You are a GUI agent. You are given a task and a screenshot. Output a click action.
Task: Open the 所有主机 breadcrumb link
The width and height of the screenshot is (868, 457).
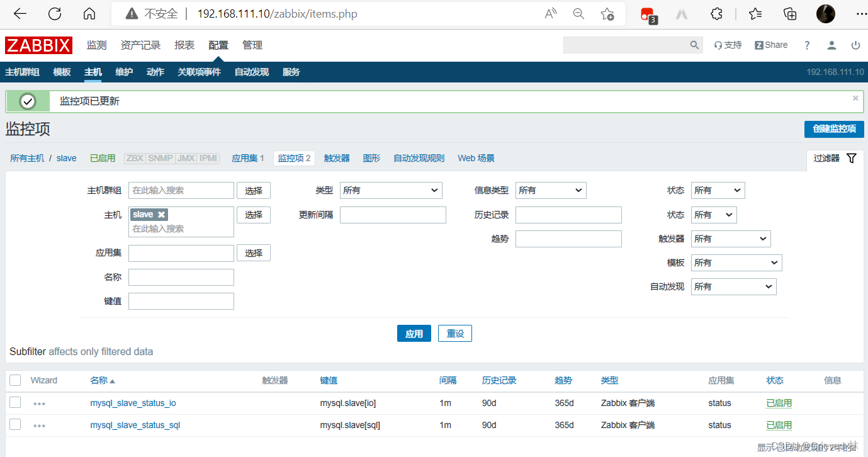(27, 158)
